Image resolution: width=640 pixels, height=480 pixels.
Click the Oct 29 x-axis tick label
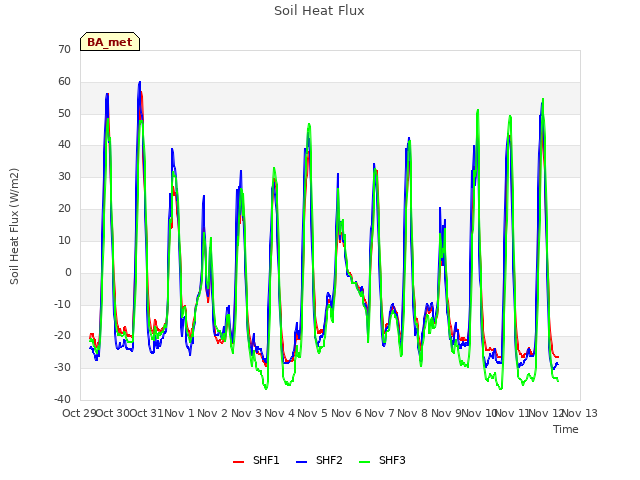(79, 413)
